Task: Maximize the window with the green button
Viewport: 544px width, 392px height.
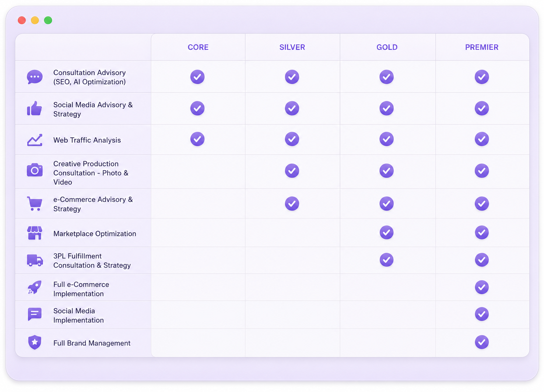Action: 48,20
